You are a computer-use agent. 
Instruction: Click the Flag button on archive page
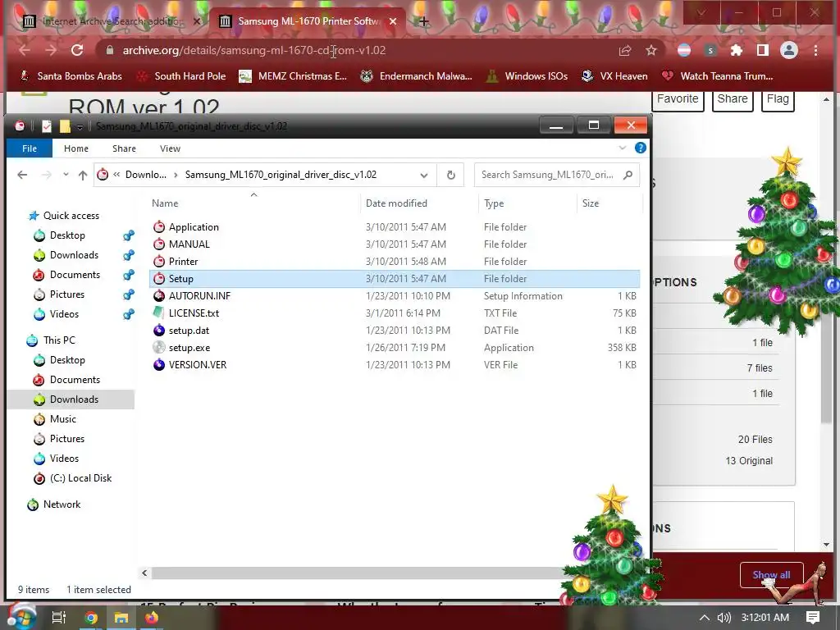(778, 99)
